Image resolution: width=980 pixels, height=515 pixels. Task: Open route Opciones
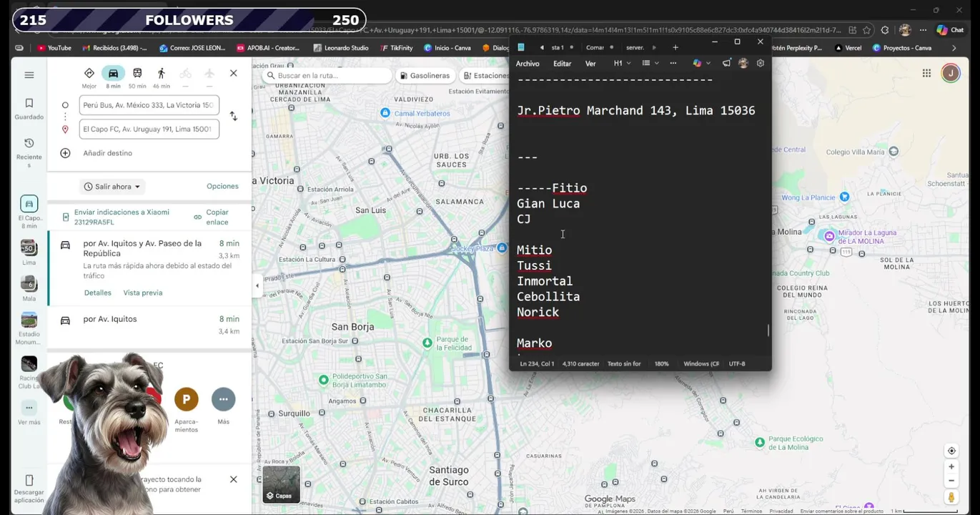tap(222, 186)
